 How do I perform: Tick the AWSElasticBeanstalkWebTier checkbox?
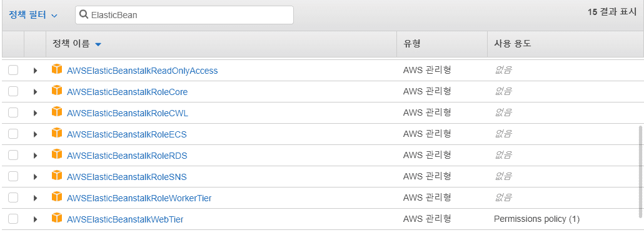coord(13,219)
